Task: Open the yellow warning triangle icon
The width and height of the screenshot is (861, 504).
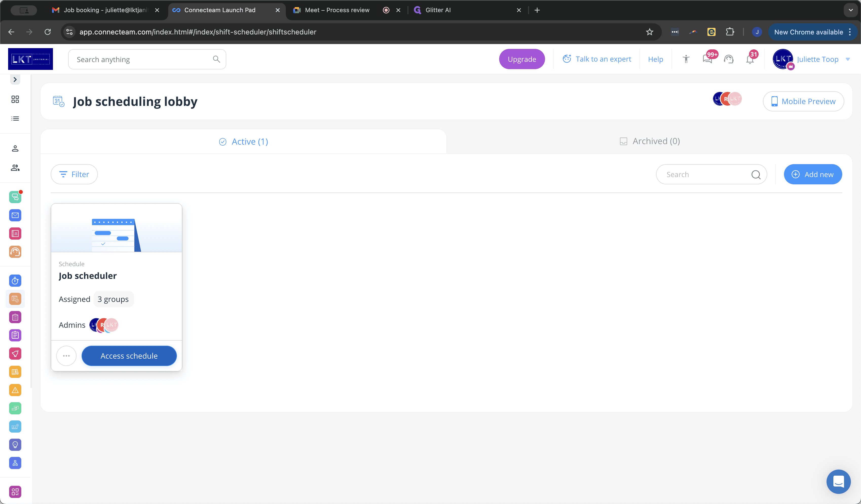Action: (x=15, y=390)
